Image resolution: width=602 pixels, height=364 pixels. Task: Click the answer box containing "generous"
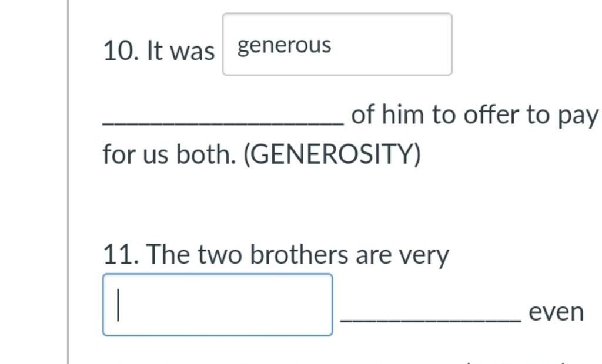tap(337, 45)
